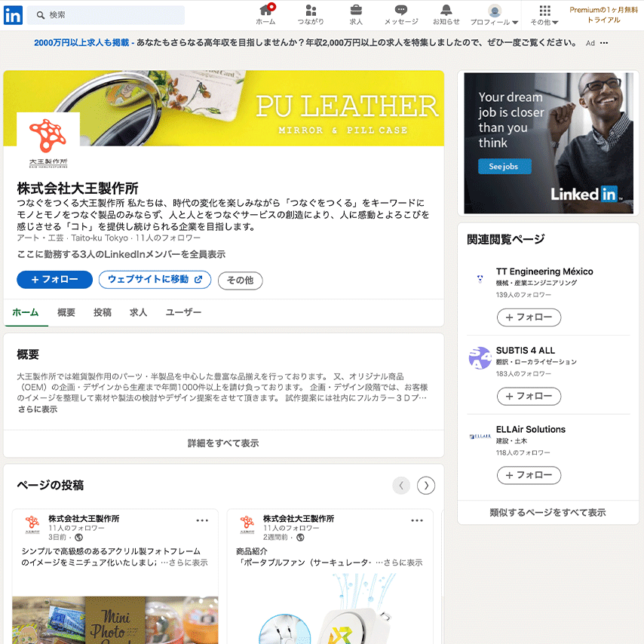Open ELLAir Solutions page

point(530,429)
